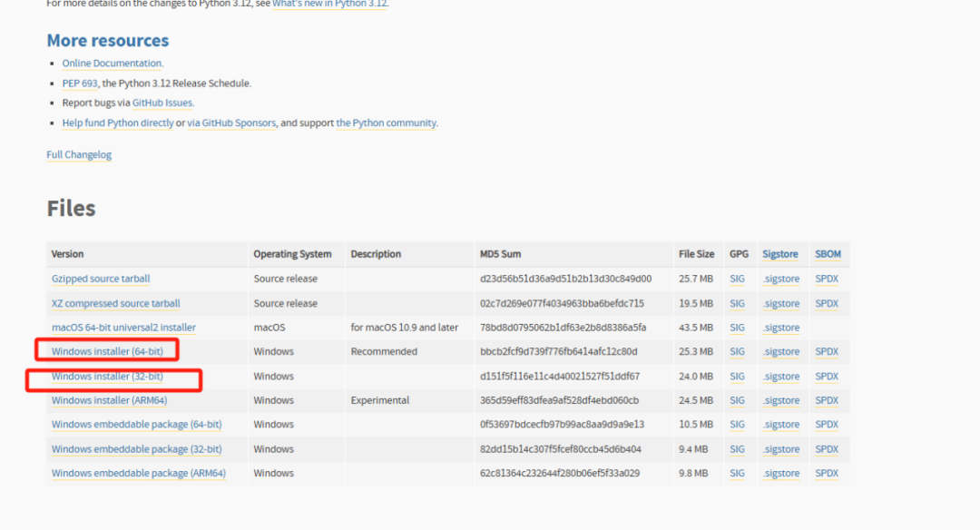Screen dimensions: 980x530
Task: Download Windows embeddable package (ARM64)
Action: (139, 473)
